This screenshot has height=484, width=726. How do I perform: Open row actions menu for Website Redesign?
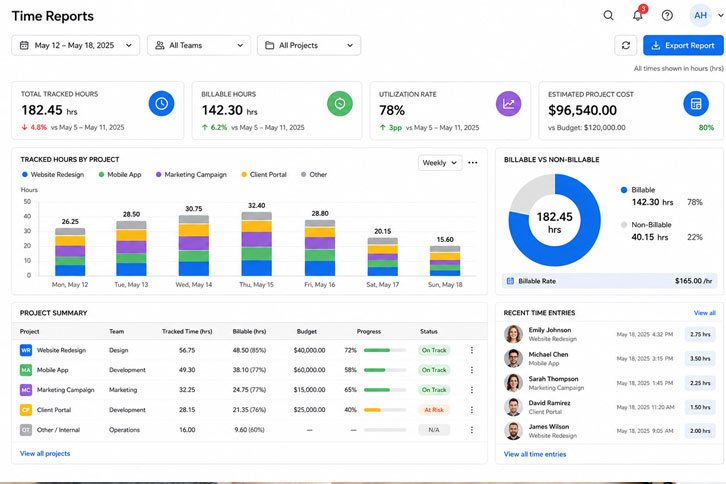[472, 350]
